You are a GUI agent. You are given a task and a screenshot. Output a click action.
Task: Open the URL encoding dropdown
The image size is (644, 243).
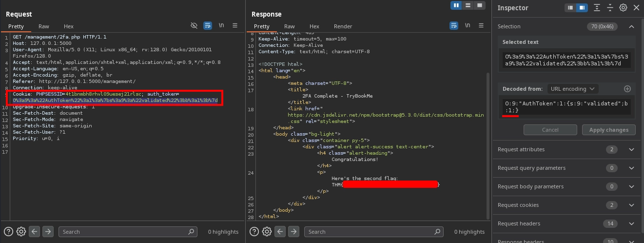click(x=572, y=89)
